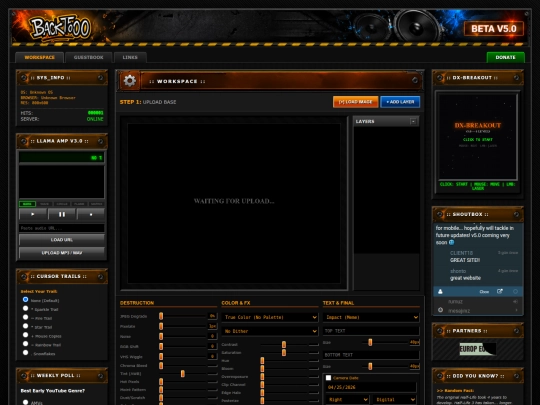This screenshot has height=405, width=540.
Task: Click right knob icon on PARTNERS header
Action: [x=516, y=331]
